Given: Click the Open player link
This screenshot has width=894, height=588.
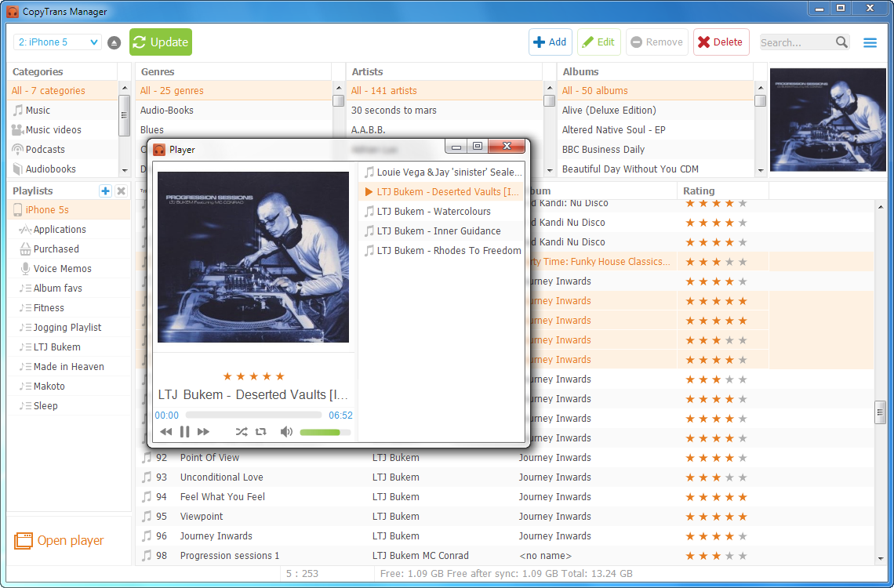Looking at the screenshot, I should [60, 541].
